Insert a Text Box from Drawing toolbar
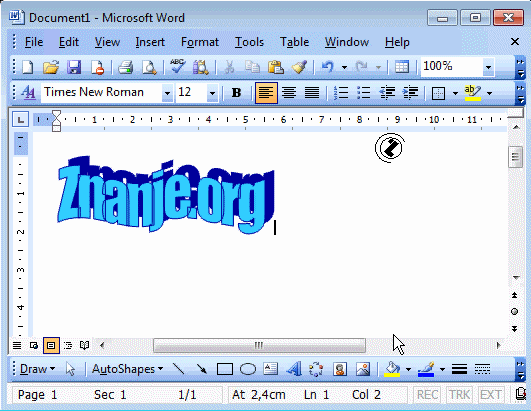Screen dimensions: 531x411 click(270, 369)
